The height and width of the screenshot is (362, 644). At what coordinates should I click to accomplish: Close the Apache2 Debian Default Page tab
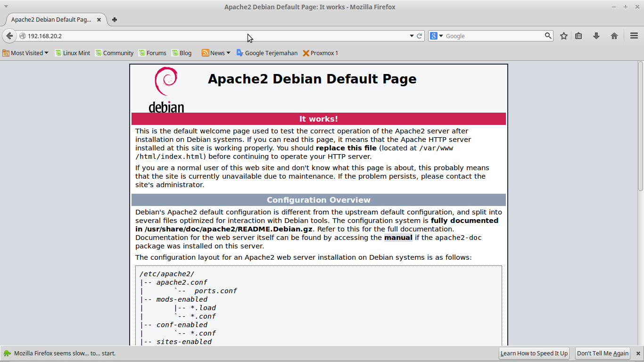click(99, 20)
